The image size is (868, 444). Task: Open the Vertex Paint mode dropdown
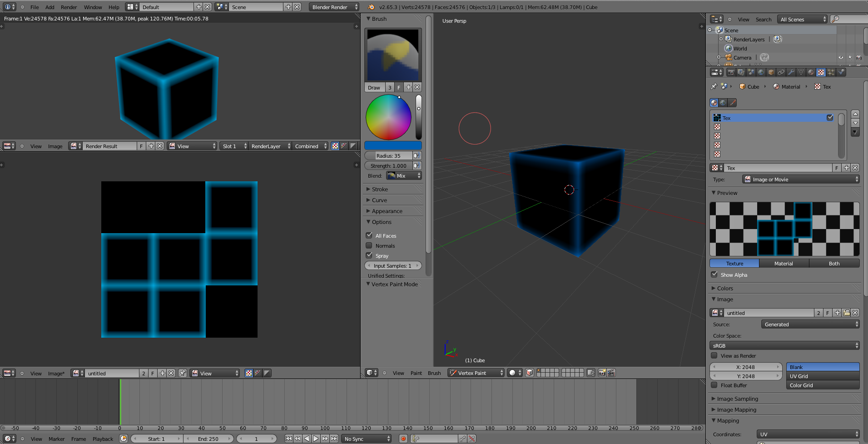point(476,373)
